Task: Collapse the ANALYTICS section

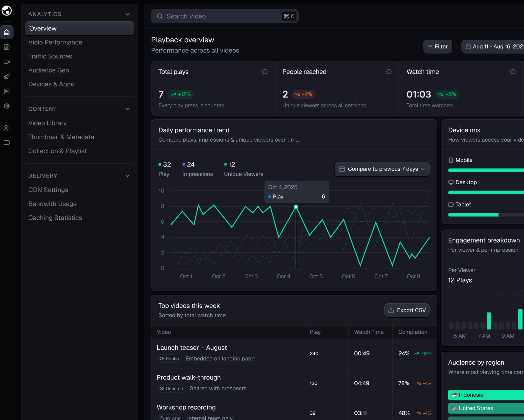Action: coord(128,14)
